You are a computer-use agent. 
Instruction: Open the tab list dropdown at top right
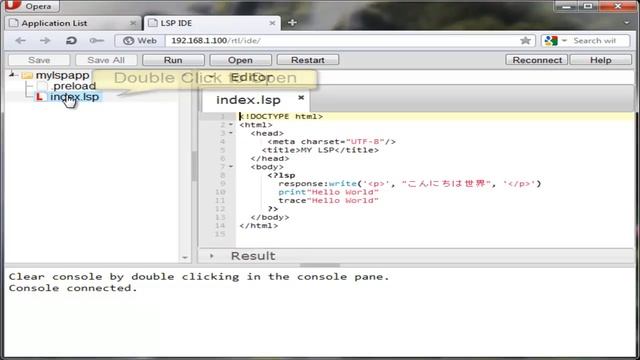click(x=627, y=23)
